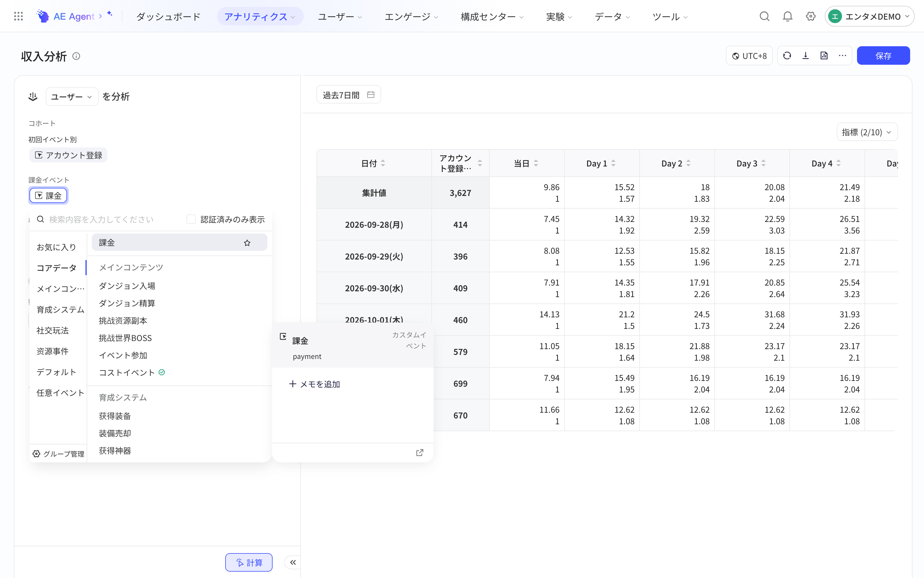Viewport: 924px width, 578px height.
Task: Select コストイベント from event list
Action: [127, 373]
